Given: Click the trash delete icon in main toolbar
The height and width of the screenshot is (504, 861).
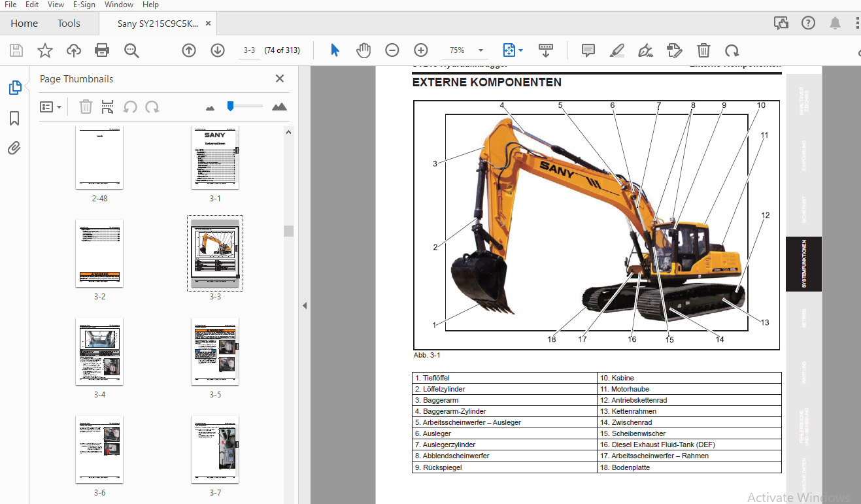Looking at the screenshot, I should [703, 50].
